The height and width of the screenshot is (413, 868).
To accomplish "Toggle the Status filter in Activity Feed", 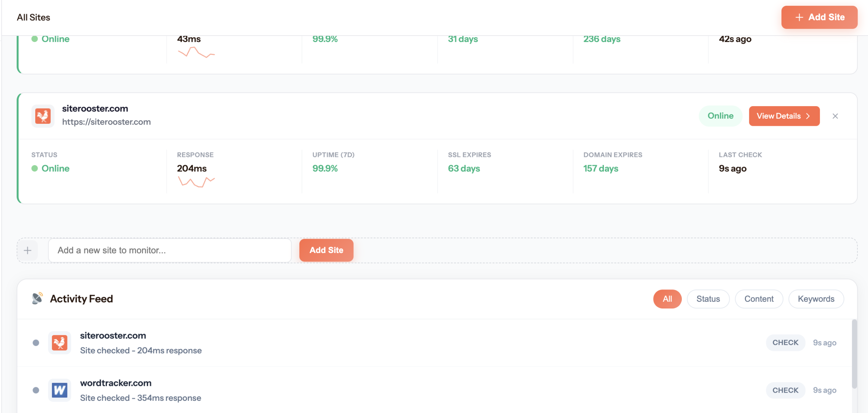I will pos(708,299).
